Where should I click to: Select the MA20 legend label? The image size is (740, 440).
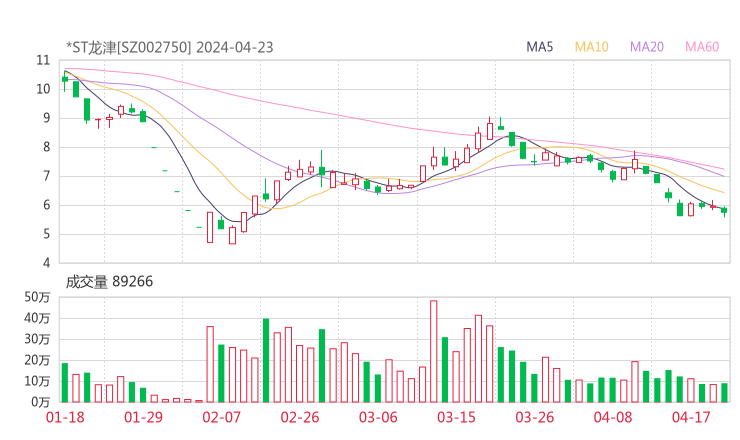(x=647, y=47)
